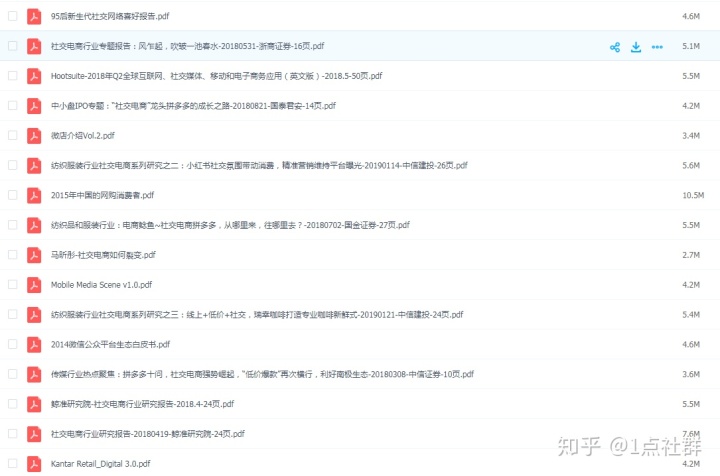This screenshot has width=720, height=476.
Task: Open file name Mobile Media Scene v1.0.pdf
Action: click(x=101, y=285)
